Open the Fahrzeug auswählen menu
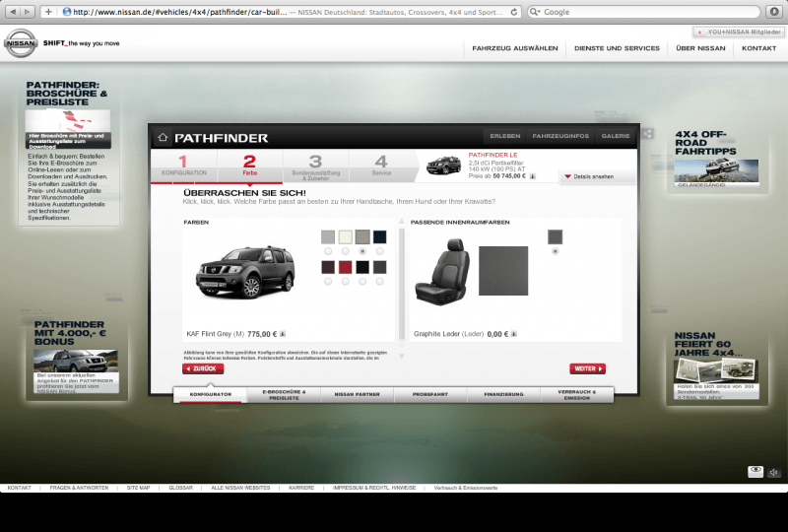Viewport: 788px width, 532px height. pos(515,48)
